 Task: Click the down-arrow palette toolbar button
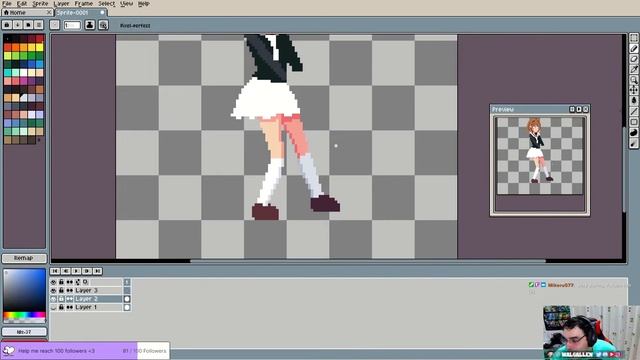coord(18,25)
